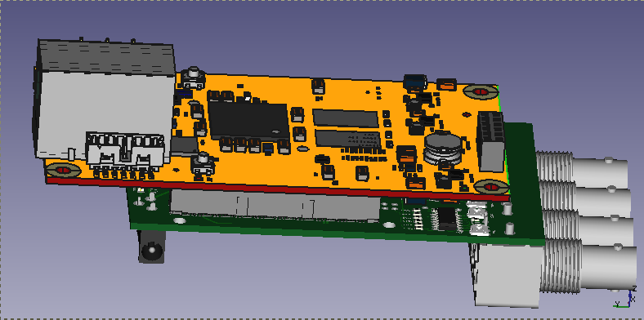Select the gray housing block beneath BNC connectors
644x320 pixels.
tap(505, 275)
